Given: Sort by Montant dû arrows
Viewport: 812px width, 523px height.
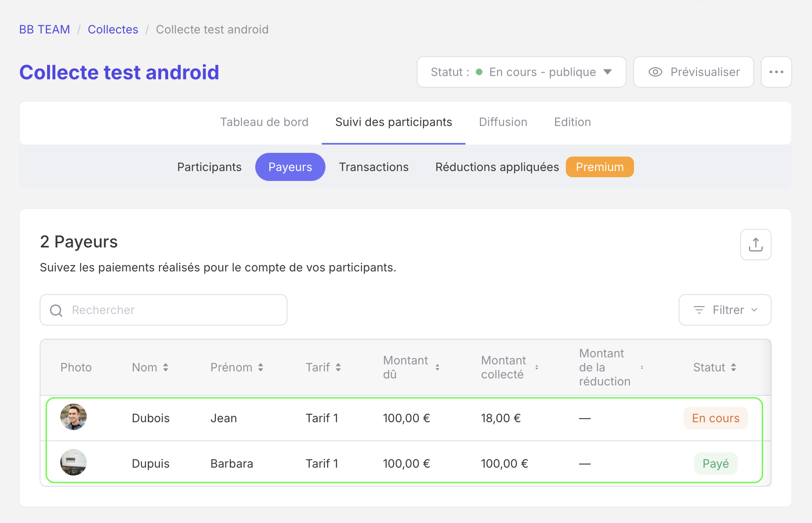Looking at the screenshot, I should click(x=437, y=367).
